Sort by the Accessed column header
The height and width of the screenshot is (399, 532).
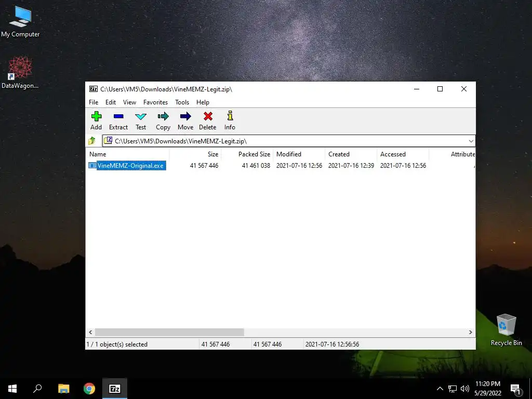click(x=403, y=154)
